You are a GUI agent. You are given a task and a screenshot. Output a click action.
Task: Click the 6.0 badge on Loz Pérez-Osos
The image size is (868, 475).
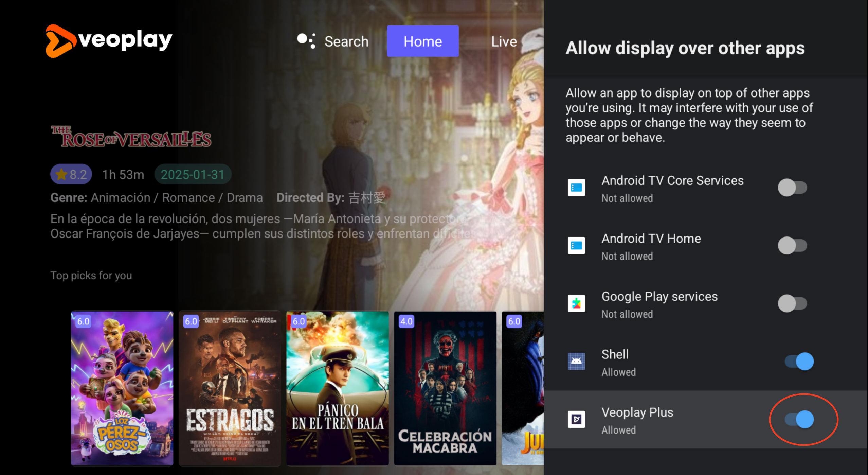pyautogui.click(x=83, y=321)
